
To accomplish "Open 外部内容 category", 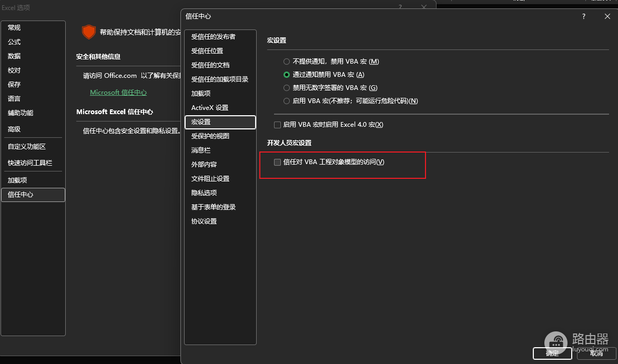I will 220,165.
